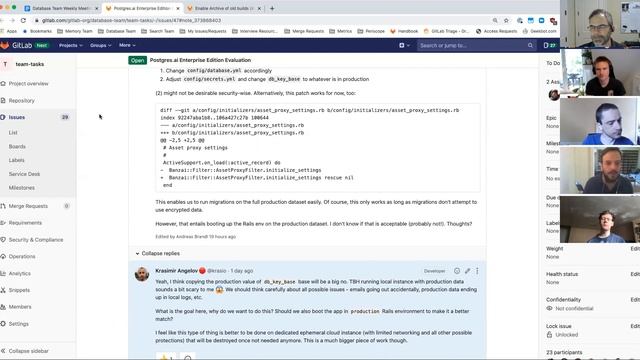The image size is (640, 360).
Task: Open the plus New item dropdown
Action: tap(404, 45)
